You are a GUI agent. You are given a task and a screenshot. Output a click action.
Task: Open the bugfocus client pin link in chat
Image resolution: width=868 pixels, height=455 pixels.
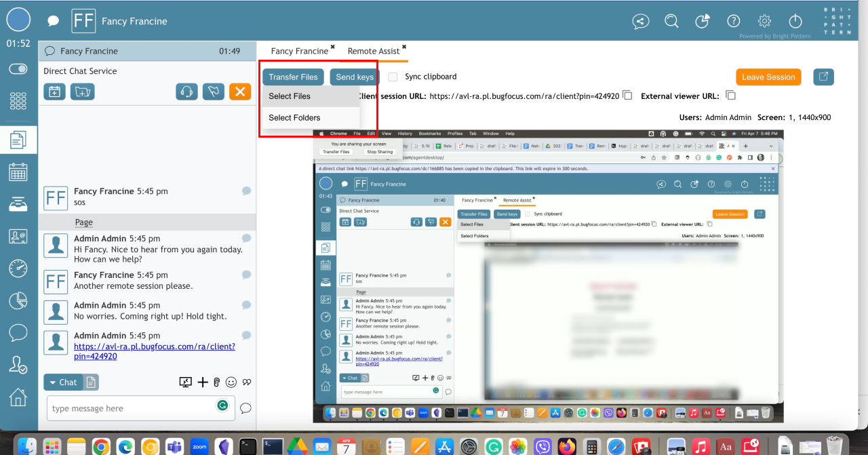click(x=155, y=351)
